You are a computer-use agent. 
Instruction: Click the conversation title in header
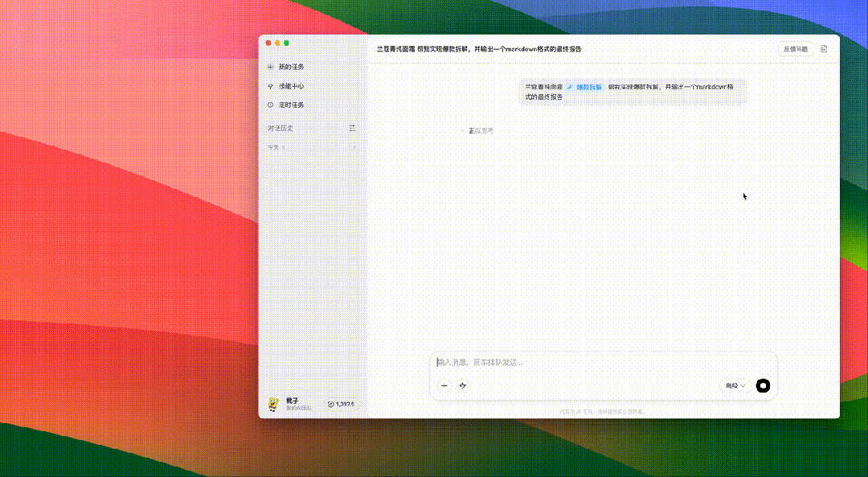[x=478, y=49]
